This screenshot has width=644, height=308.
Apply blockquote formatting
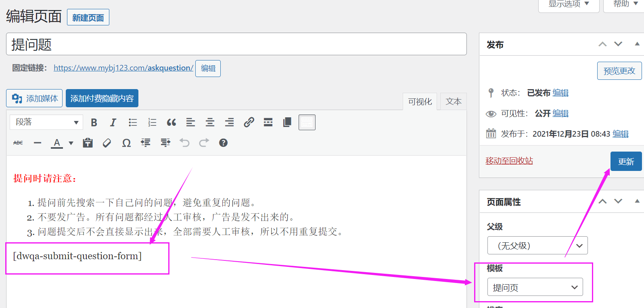pyautogui.click(x=171, y=123)
